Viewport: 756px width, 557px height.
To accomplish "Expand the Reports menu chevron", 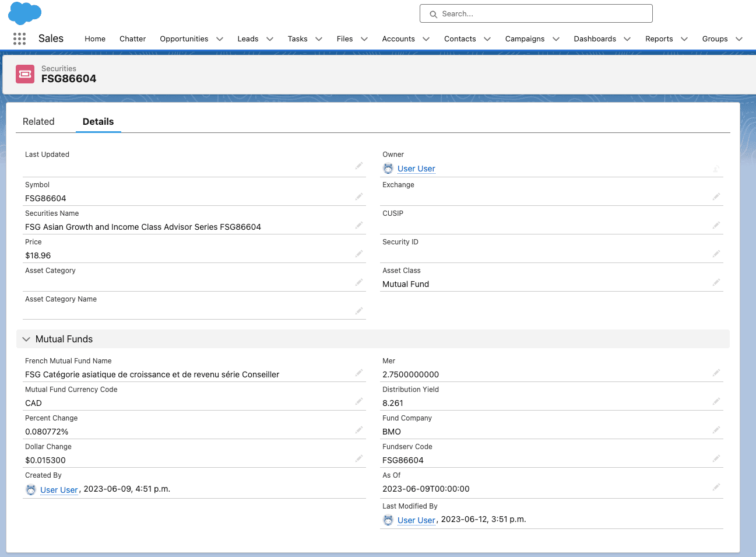I will [684, 39].
